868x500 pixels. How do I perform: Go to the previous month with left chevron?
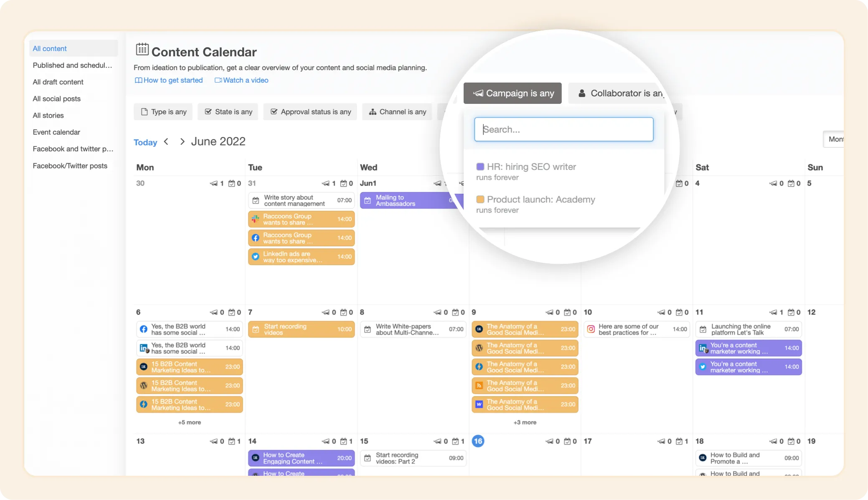click(x=166, y=141)
